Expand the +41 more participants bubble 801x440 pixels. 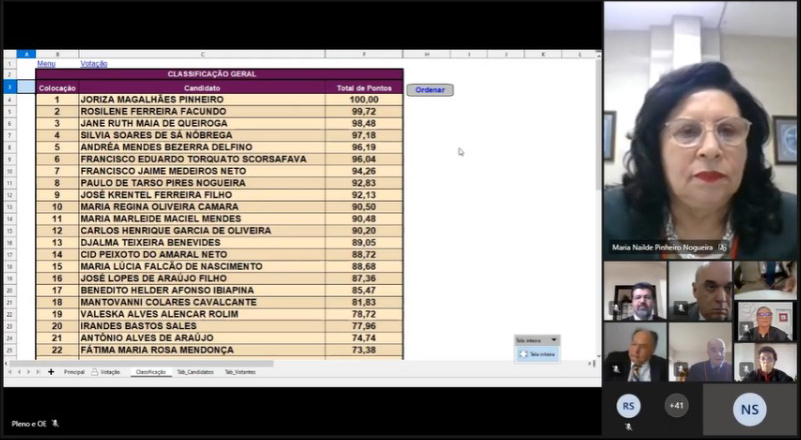676,405
